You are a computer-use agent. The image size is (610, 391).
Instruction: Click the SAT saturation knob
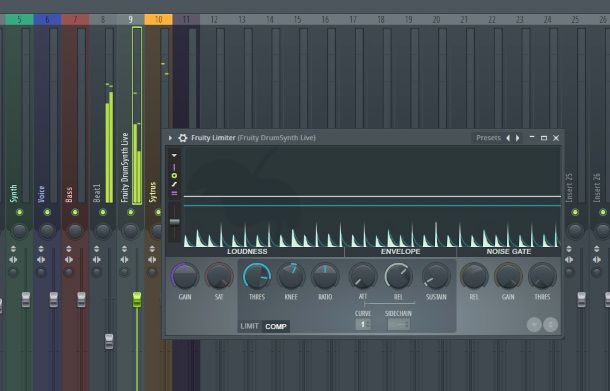219,276
